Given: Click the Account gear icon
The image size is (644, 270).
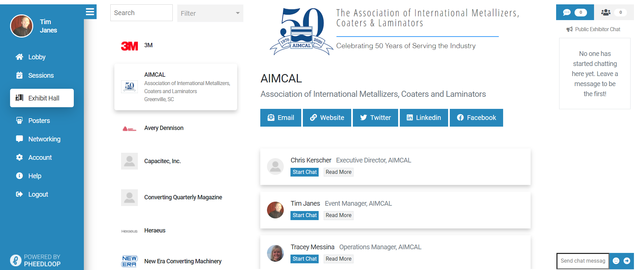Looking at the screenshot, I should (x=19, y=157).
